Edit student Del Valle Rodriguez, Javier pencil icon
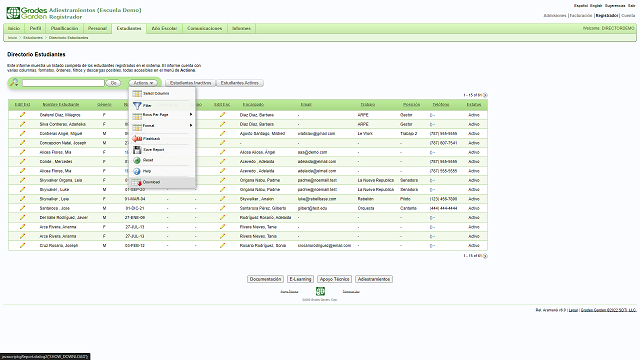The width and height of the screenshot is (640, 360). point(22,218)
